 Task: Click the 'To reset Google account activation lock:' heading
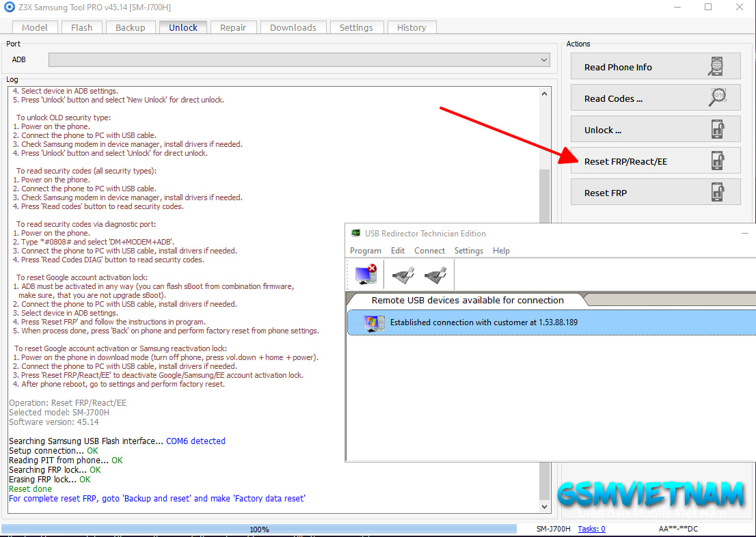[x=82, y=277]
